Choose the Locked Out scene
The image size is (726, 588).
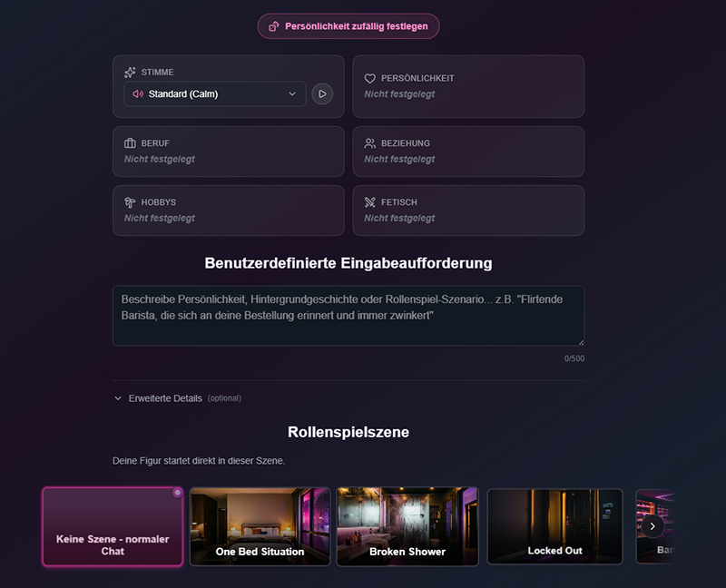[555, 526]
